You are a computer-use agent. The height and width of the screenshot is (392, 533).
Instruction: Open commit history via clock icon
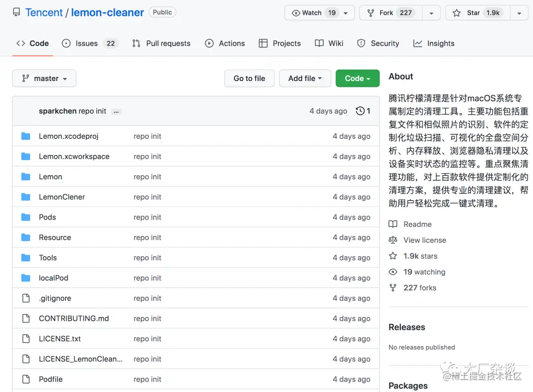point(360,111)
